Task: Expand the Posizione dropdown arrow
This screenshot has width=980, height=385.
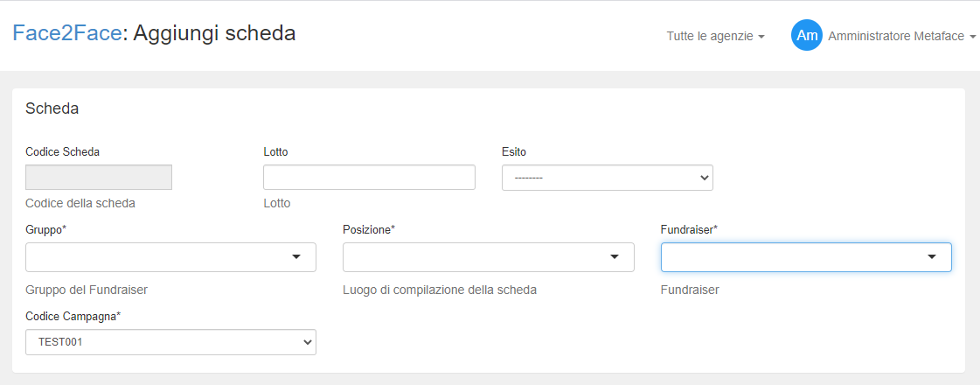Action: pyautogui.click(x=614, y=257)
